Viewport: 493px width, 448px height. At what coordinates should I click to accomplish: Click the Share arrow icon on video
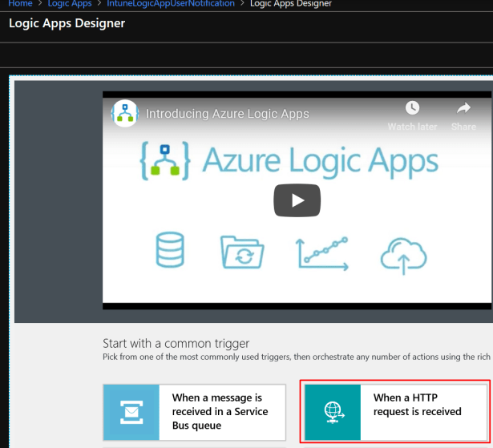coord(463,108)
